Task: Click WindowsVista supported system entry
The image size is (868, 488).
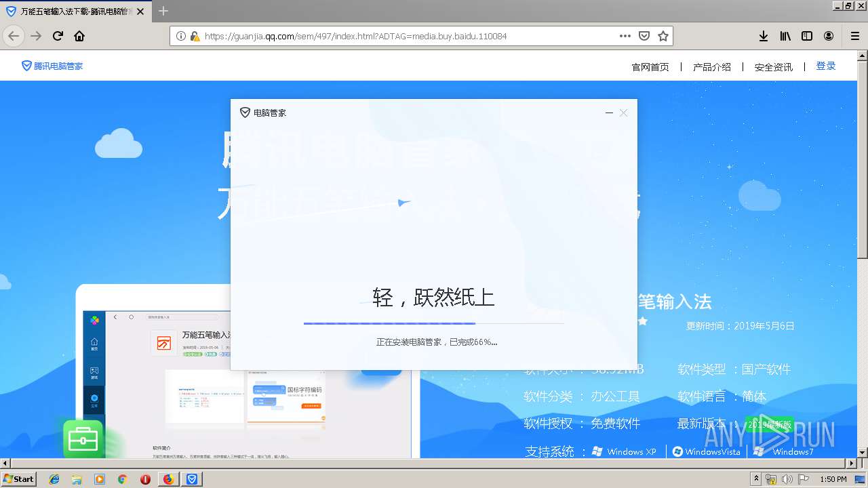Action: pyautogui.click(x=707, y=451)
